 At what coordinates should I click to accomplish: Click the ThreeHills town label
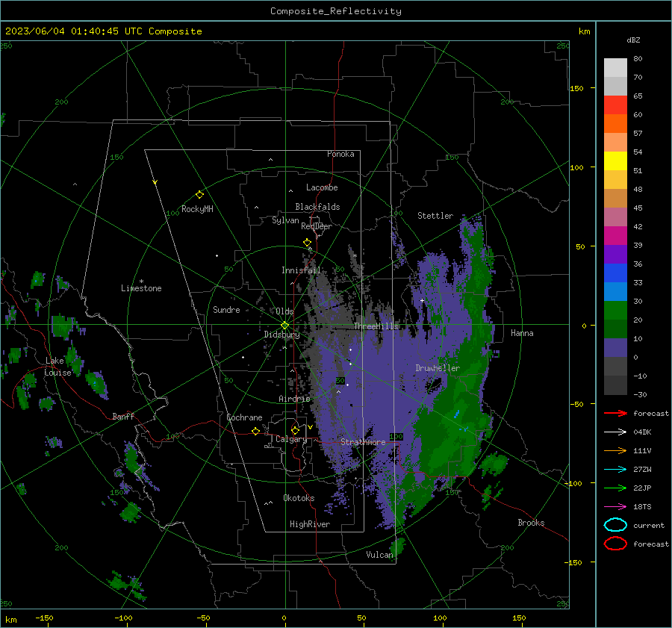(376, 326)
